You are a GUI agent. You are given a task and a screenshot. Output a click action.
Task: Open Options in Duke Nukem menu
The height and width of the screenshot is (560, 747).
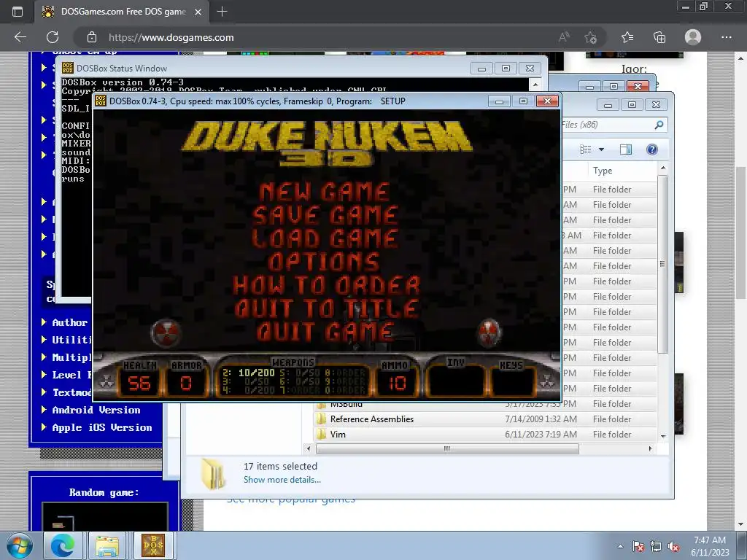click(324, 262)
